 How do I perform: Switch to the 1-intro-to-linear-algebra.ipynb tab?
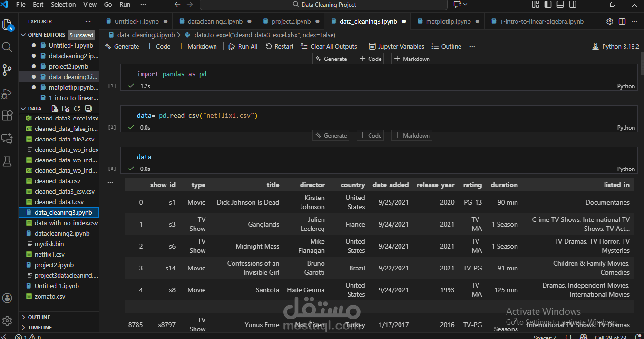[541, 21]
